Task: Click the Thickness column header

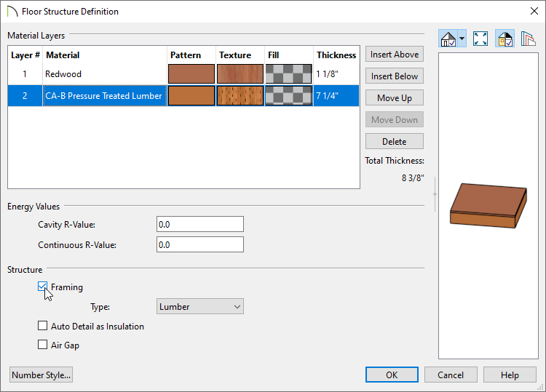Action: coord(336,55)
